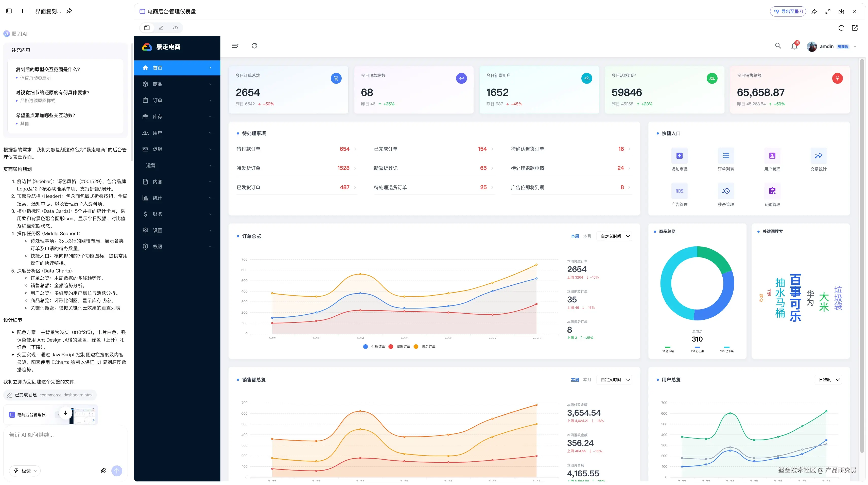
Task: Open 自定义时间 dropdown in 订单总览
Action: click(x=614, y=236)
